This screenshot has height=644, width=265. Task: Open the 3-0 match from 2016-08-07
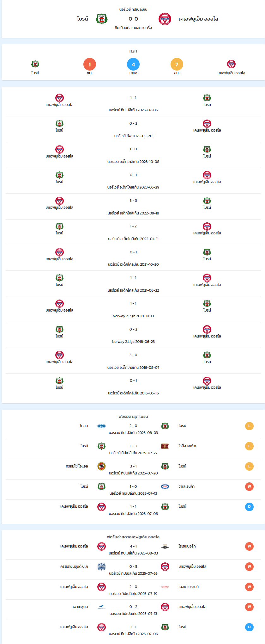coord(133,361)
